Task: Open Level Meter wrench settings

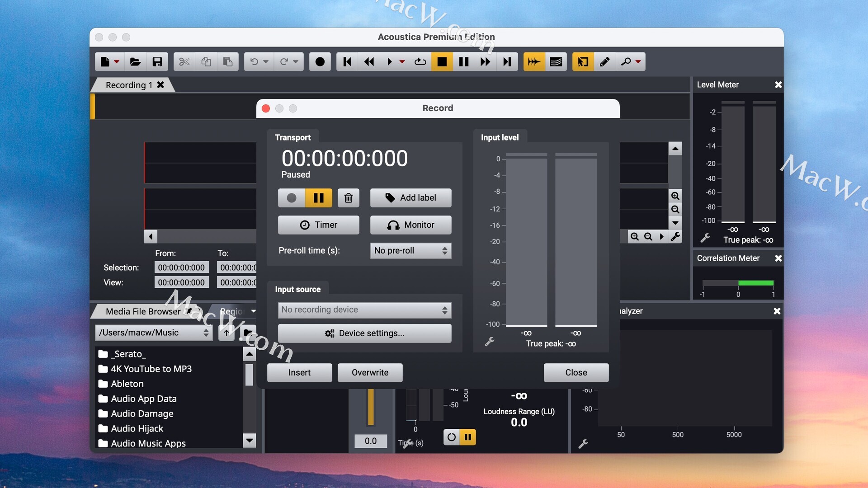Action: click(x=705, y=238)
